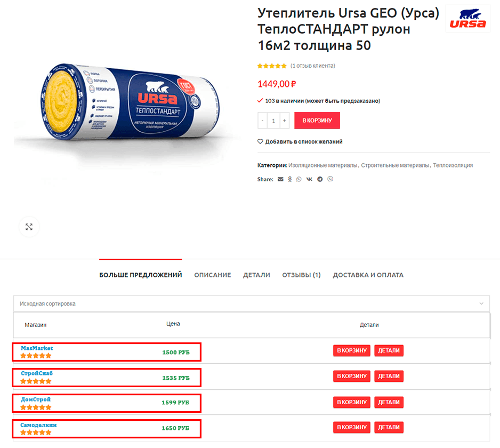Open the Исходная сортировка sorting dropdown
This screenshot has width=500, height=448.
pos(251,303)
